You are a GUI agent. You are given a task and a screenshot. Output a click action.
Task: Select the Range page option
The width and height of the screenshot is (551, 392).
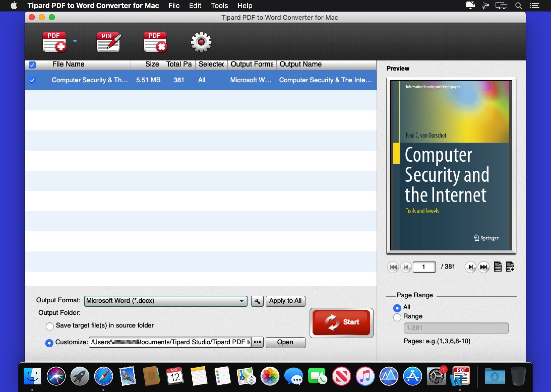point(397,317)
